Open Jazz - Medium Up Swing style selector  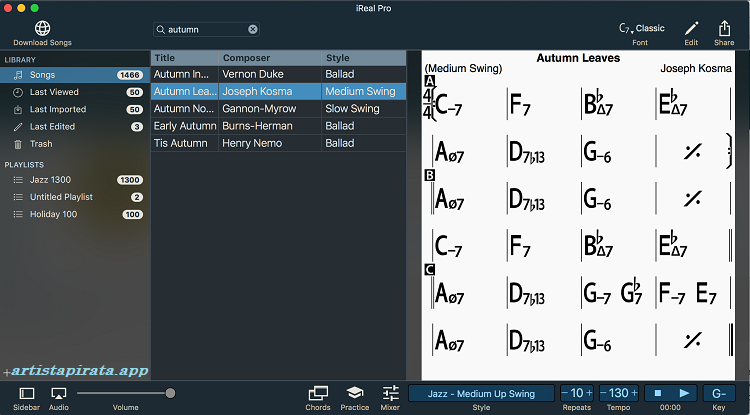pyautogui.click(x=481, y=393)
